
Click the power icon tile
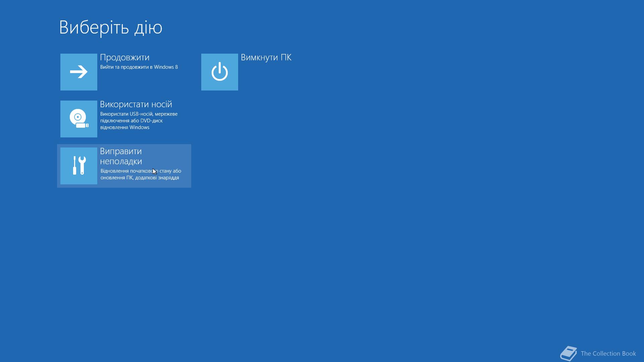click(x=220, y=72)
